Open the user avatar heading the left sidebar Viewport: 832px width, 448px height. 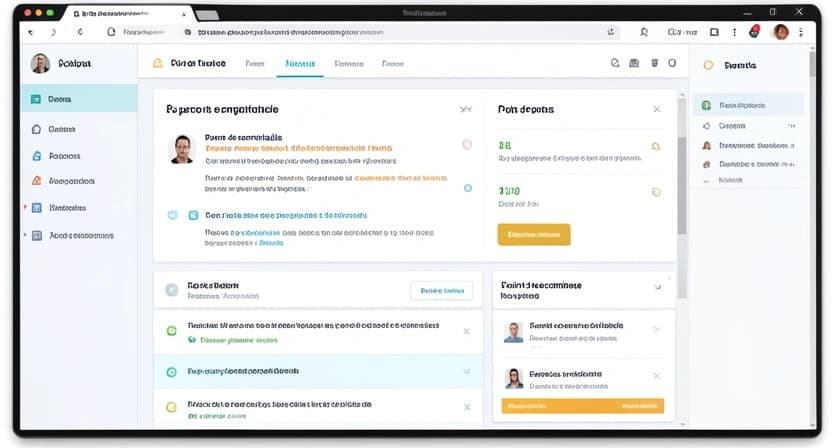pyautogui.click(x=40, y=63)
